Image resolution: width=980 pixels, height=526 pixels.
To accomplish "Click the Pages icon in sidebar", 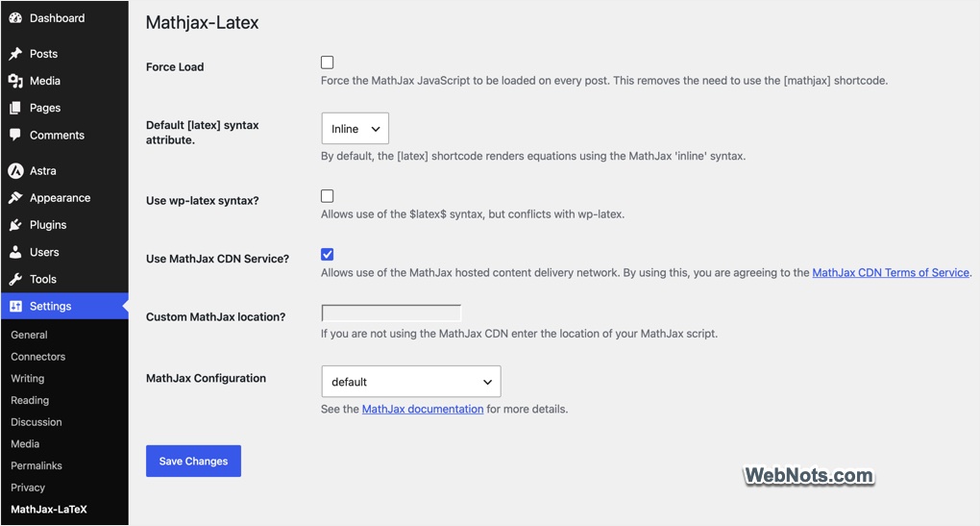I will [15, 109].
